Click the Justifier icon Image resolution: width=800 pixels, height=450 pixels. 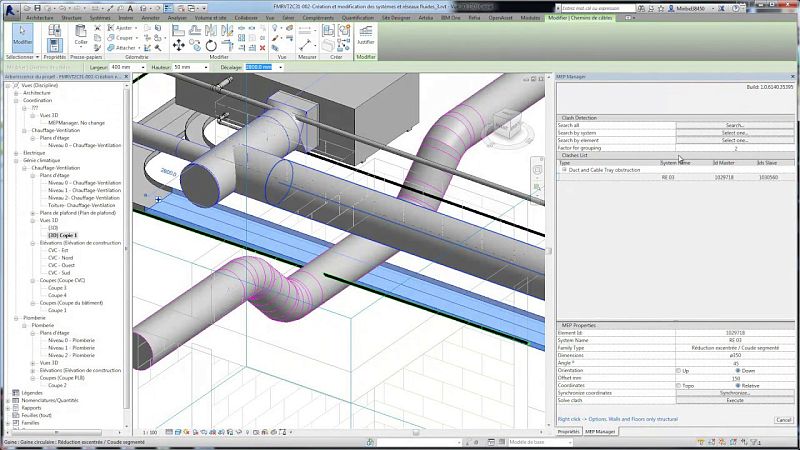pyautogui.click(x=366, y=33)
